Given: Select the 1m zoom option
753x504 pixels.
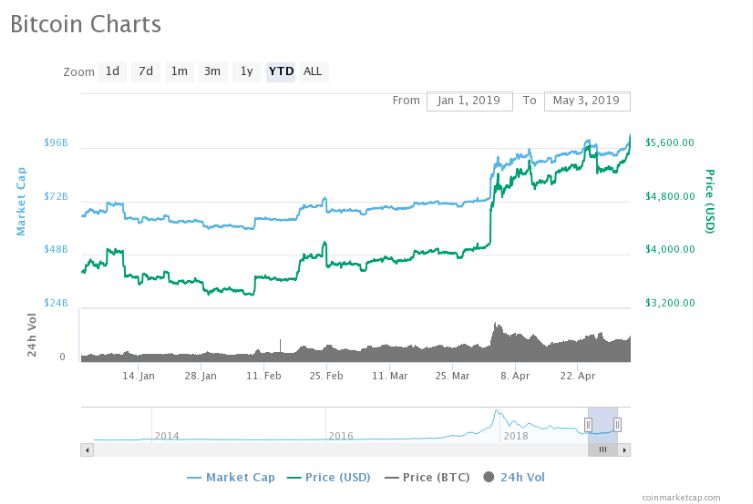Looking at the screenshot, I should (x=179, y=72).
